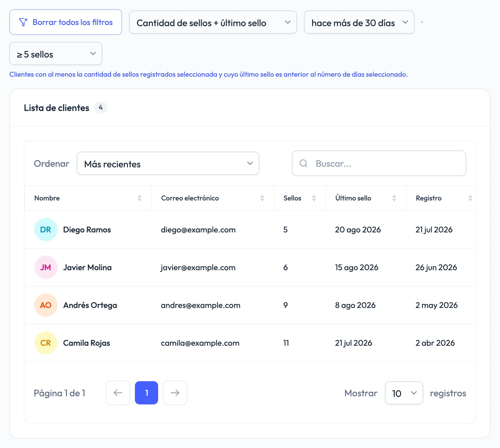Viewport: 500px width, 448px height.
Task: Click the Lista de clientes count badge 4
Action: 101,107
